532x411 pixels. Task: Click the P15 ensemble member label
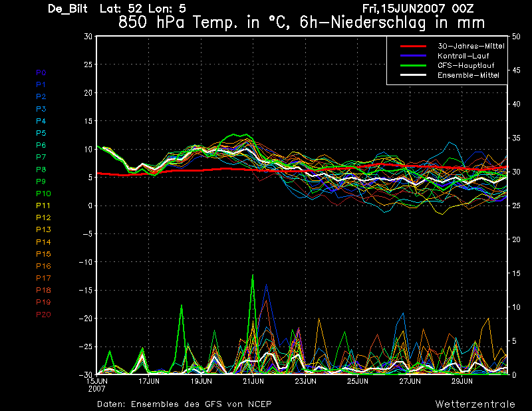[43, 254]
